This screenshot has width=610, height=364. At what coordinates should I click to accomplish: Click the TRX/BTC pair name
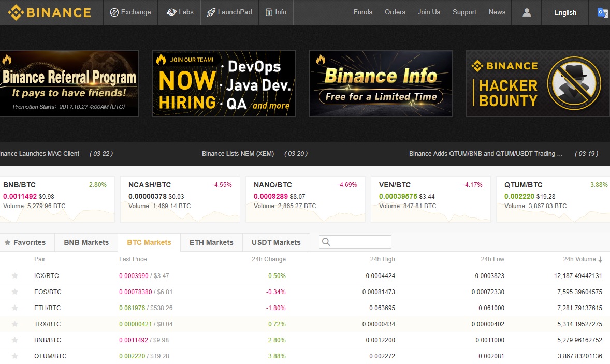48,324
